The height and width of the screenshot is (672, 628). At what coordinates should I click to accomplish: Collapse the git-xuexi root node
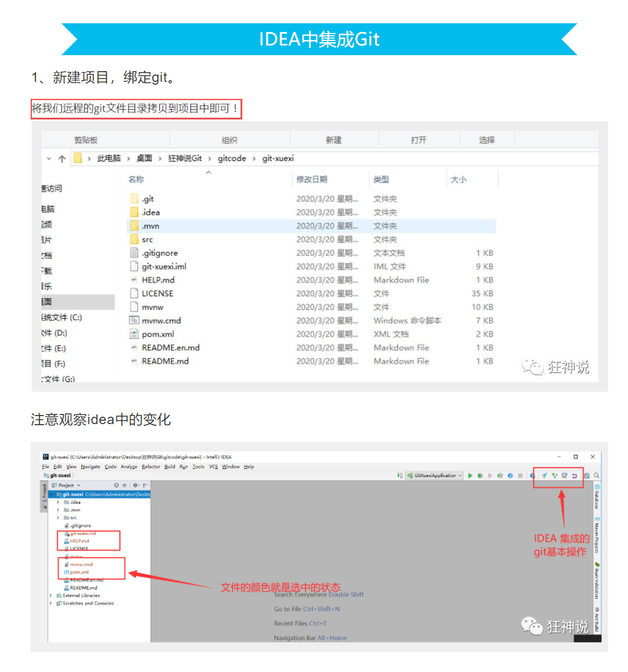(x=51, y=495)
